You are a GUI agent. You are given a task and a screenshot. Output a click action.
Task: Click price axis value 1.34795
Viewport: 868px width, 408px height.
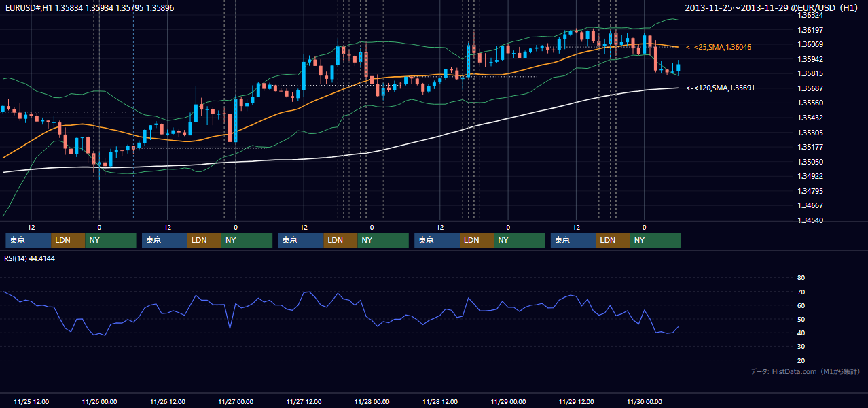pos(810,191)
